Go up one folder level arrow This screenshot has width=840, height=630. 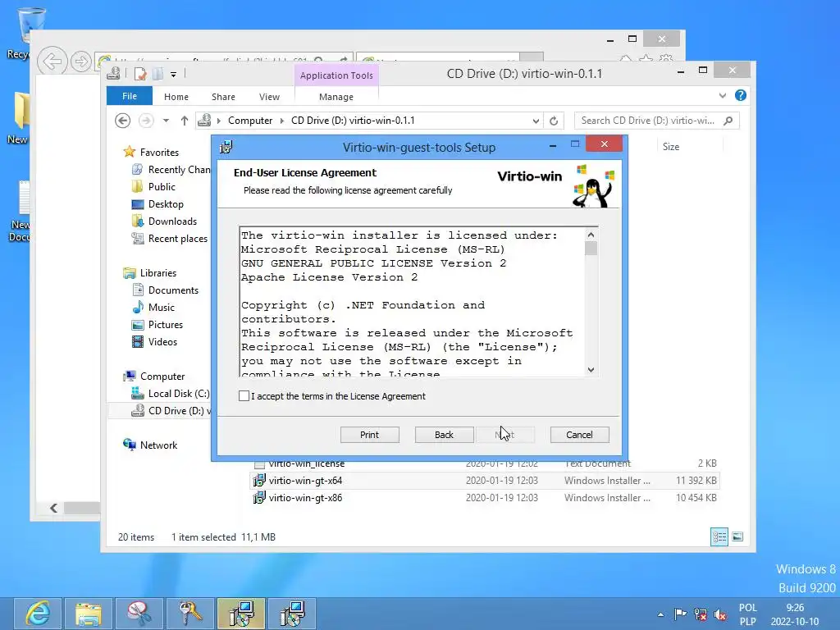[185, 121]
